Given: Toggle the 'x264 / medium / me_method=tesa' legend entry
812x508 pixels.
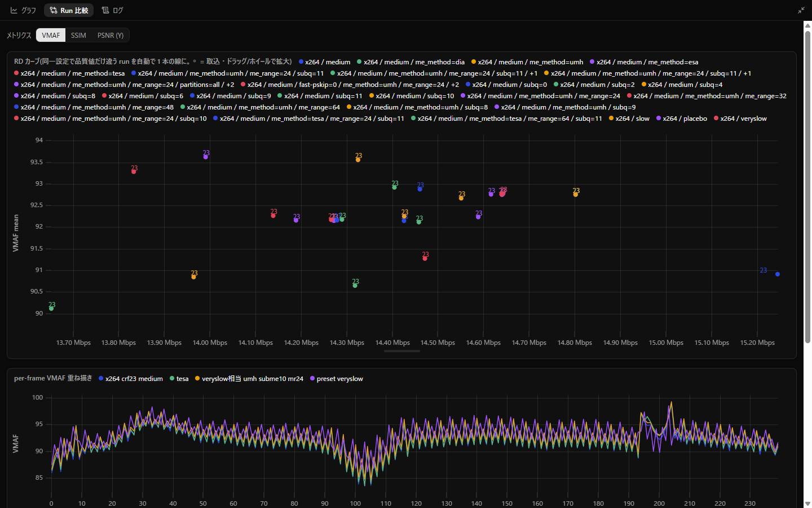Looking at the screenshot, I should (69, 73).
